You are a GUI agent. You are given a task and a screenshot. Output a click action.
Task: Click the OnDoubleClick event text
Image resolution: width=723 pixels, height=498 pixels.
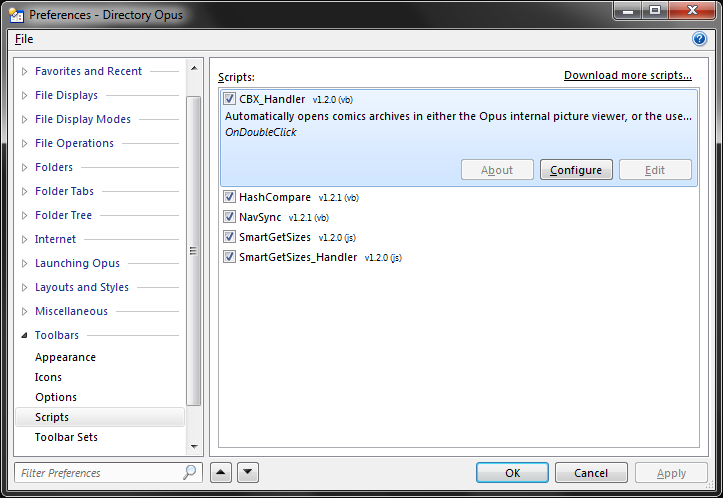(261, 132)
